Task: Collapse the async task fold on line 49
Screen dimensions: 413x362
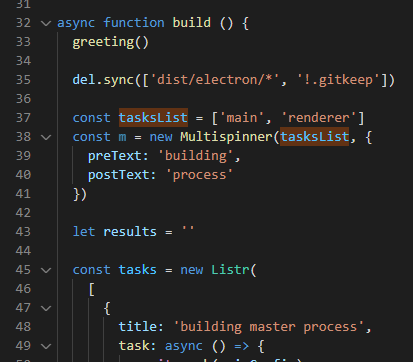Action: pos(46,346)
